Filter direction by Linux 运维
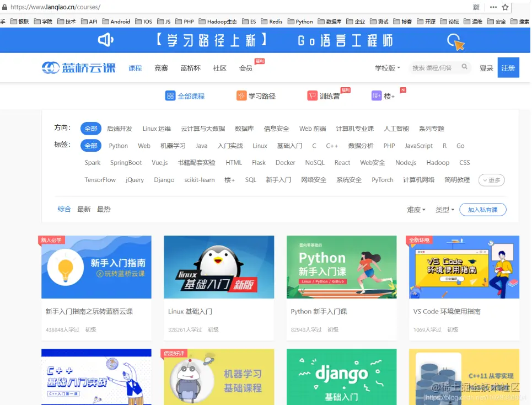Viewport: 532px width, 405px height. (x=157, y=129)
